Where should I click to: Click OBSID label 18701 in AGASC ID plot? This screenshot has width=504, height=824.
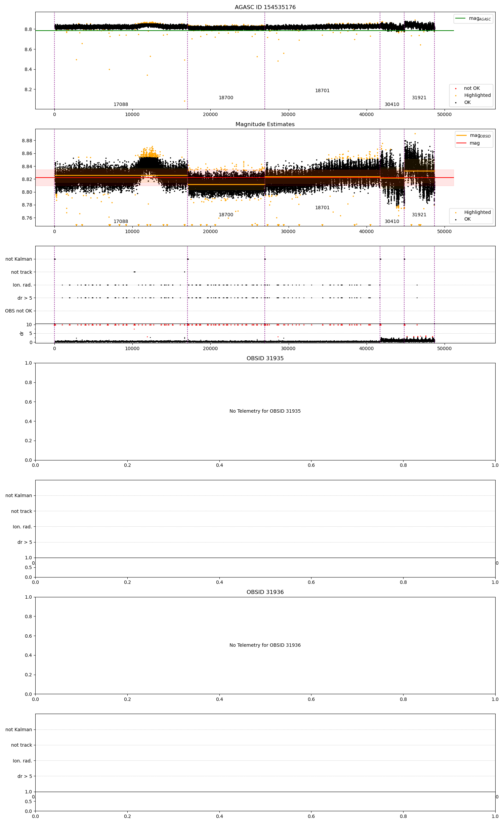322,91
